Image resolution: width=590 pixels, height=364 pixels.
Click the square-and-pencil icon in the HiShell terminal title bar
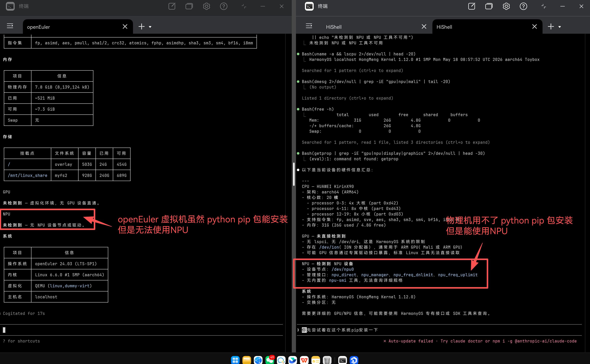pos(471,6)
